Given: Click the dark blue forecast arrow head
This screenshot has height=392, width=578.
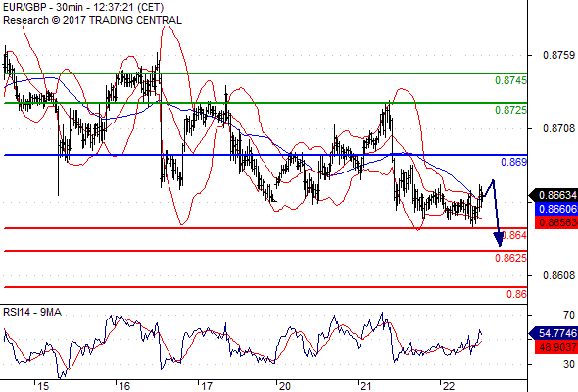Looking at the screenshot, I should coord(499,239).
